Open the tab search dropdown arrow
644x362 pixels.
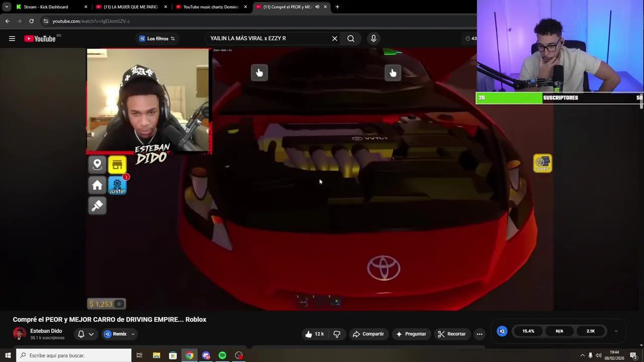[7, 7]
